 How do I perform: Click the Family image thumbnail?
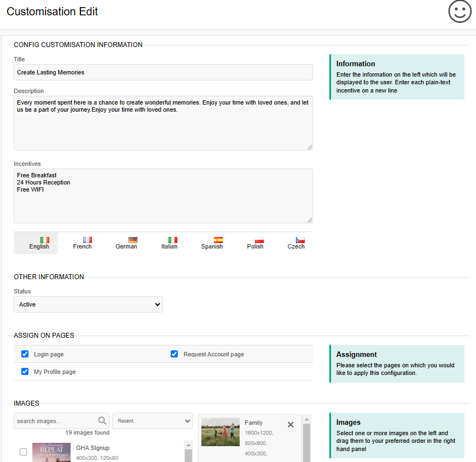[220, 432]
